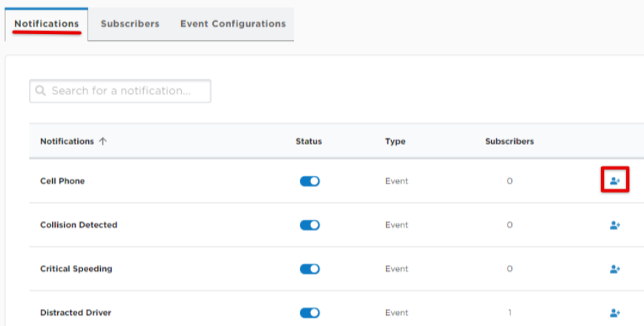
Task: Add a subscriber to Collision Detected notification
Action: pyautogui.click(x=615, y=225)
